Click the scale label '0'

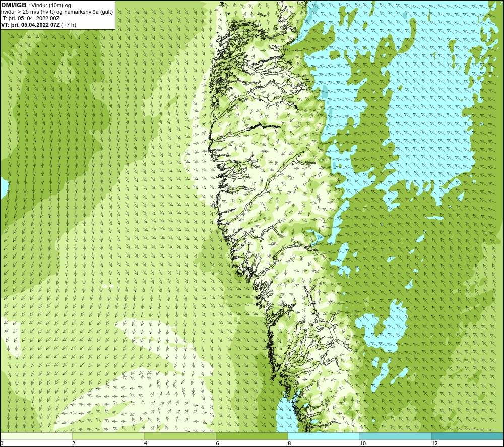click(2, 444)
